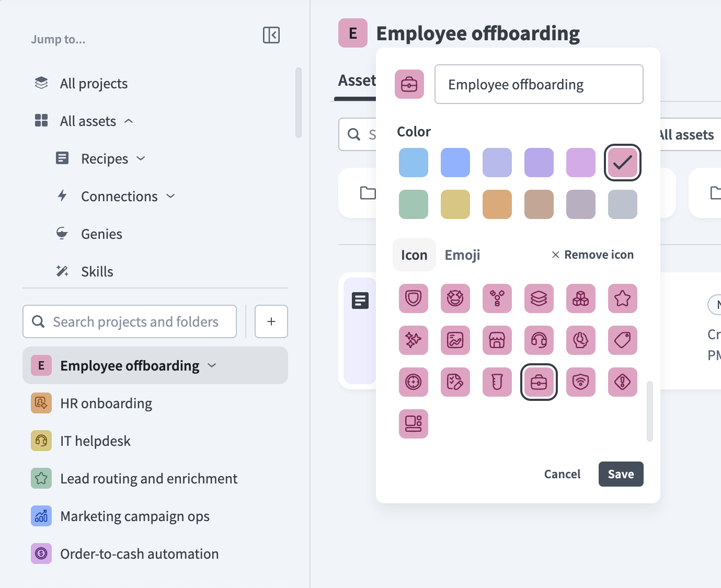Pick the green color swatch
This screenshot has width=721, height=588.
pos(413,204)
